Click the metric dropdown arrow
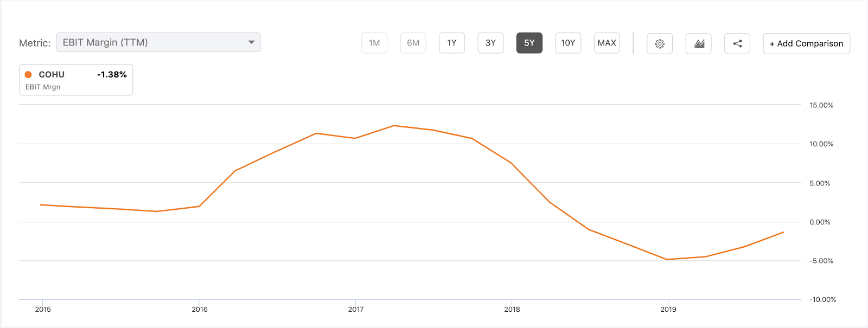868x328 pixels. (252, 42)
